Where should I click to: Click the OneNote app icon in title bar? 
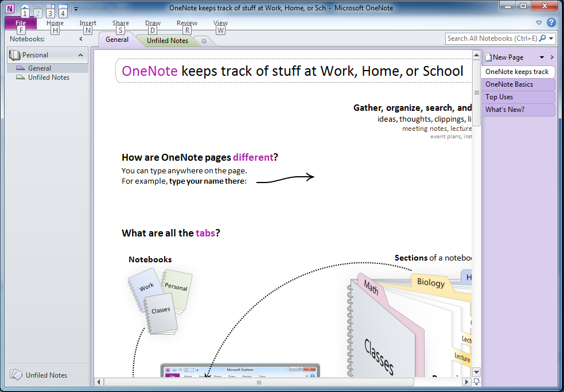click(10, 8)
